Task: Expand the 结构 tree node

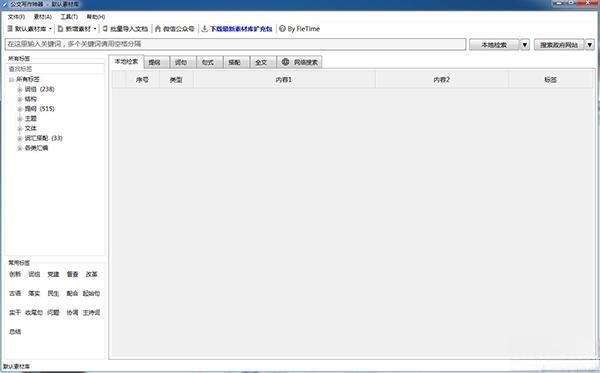Action: point(20,99)
